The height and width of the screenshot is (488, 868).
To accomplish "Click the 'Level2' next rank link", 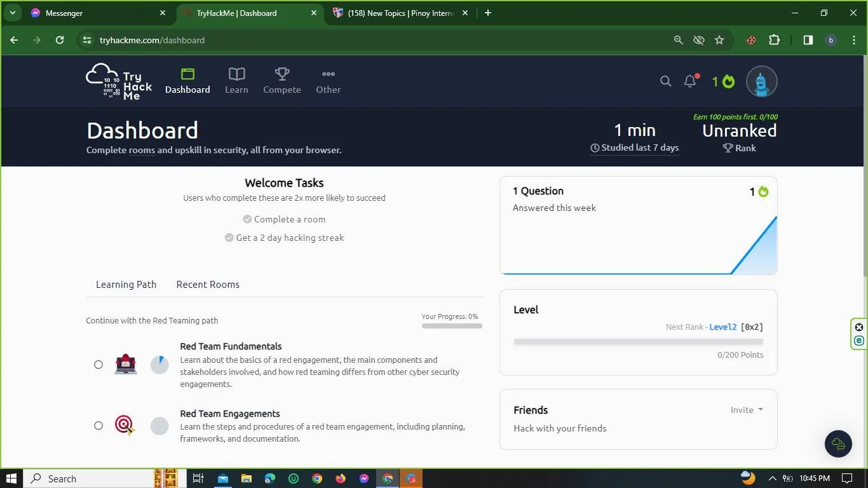I will click(722, 327).
